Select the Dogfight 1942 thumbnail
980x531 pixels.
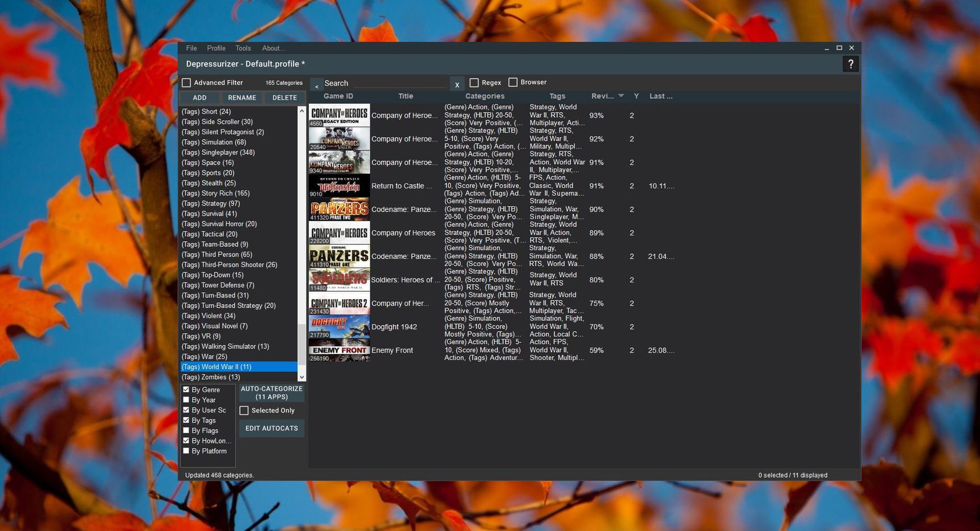tap(340, 327)
